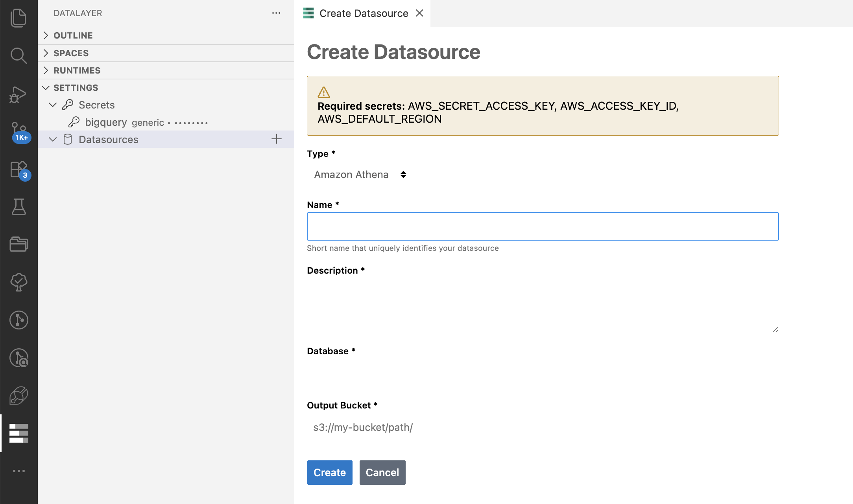
Task: Expand the RUNTIMES section
Action: [77, 70]
